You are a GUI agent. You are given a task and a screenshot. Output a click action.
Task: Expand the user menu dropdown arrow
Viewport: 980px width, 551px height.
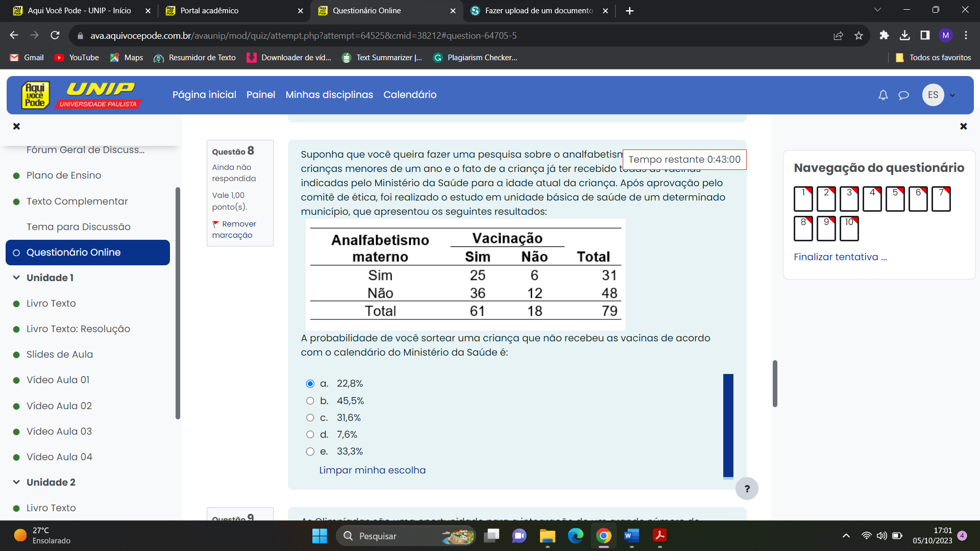pyautogui.click(x=952, y=95)
